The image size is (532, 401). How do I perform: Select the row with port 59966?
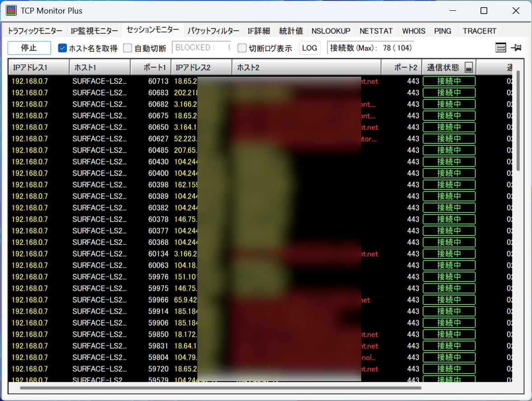tap(260, 300)
